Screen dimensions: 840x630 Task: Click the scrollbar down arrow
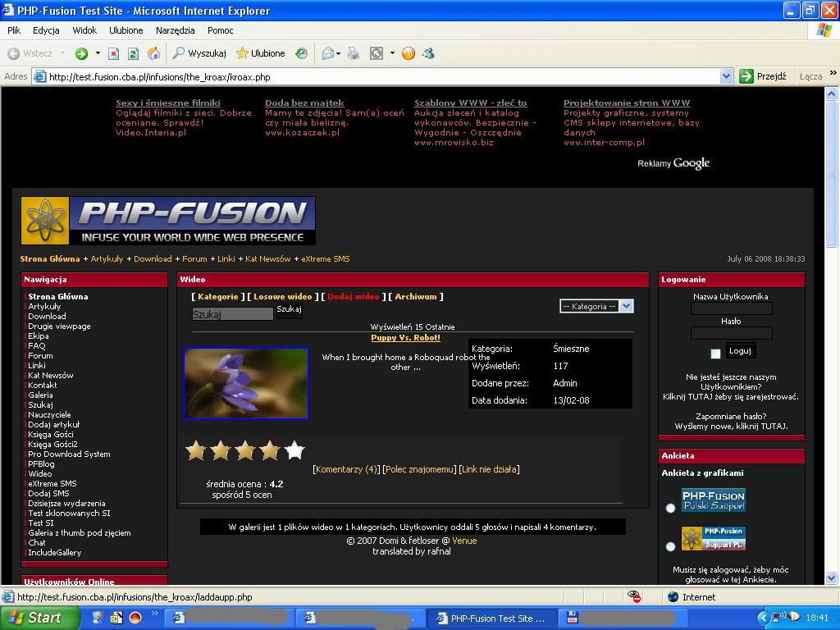[x=832, y=577]
